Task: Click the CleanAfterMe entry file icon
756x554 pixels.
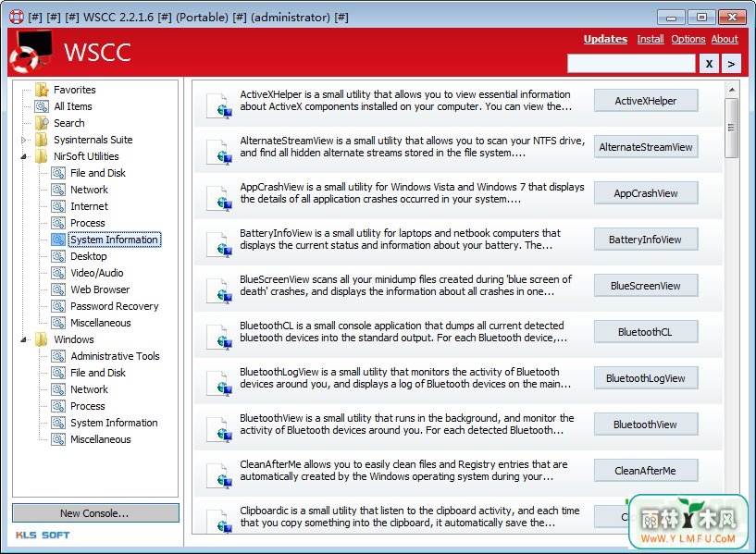Action: (219, 475)
